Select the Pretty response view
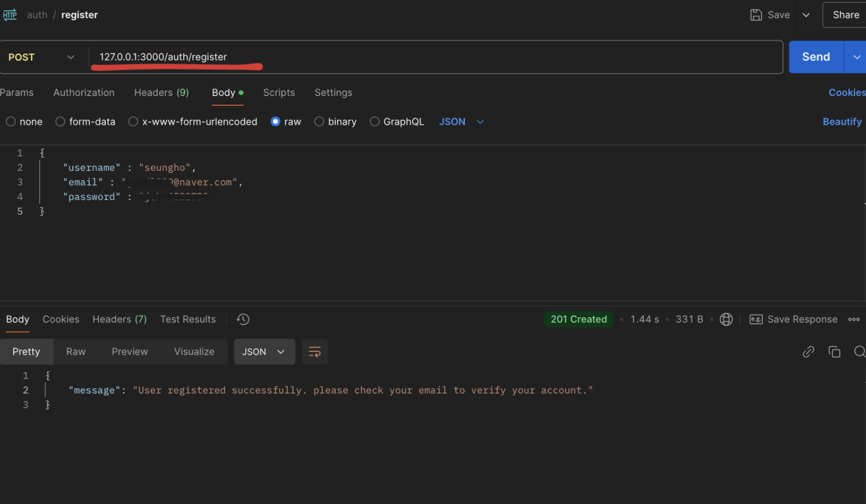This screenshot has width=866, height=504. 26,352
